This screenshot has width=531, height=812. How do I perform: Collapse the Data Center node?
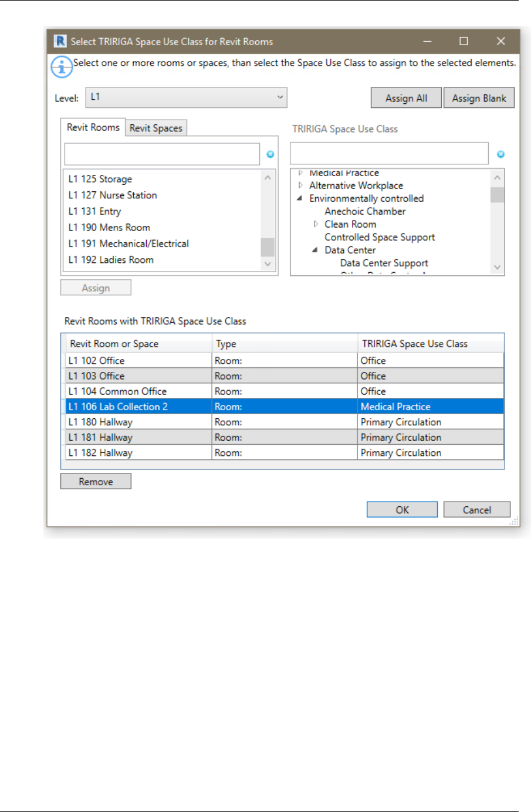pos(315,250)
